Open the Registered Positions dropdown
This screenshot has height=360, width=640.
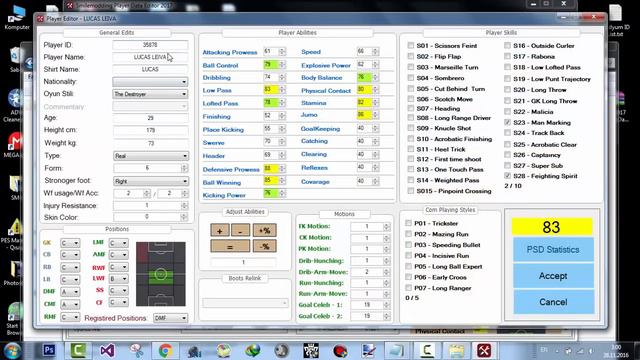coord(171,318)
